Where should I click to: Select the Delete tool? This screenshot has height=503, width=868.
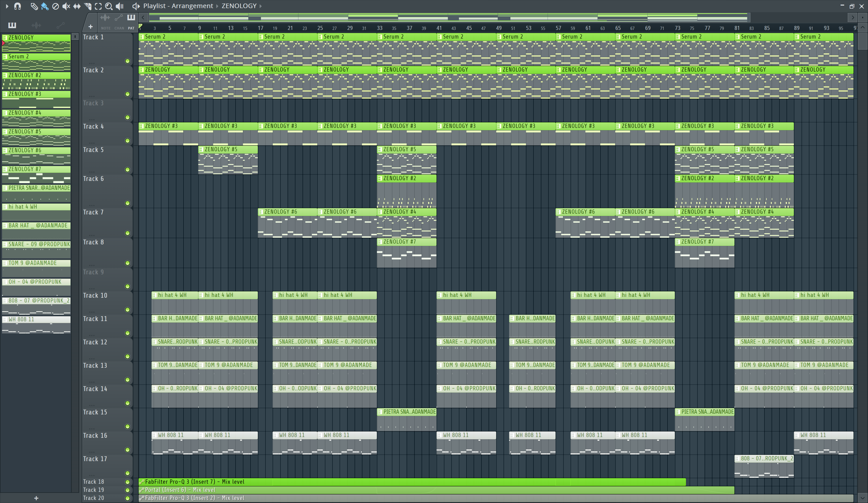point(55,6)
